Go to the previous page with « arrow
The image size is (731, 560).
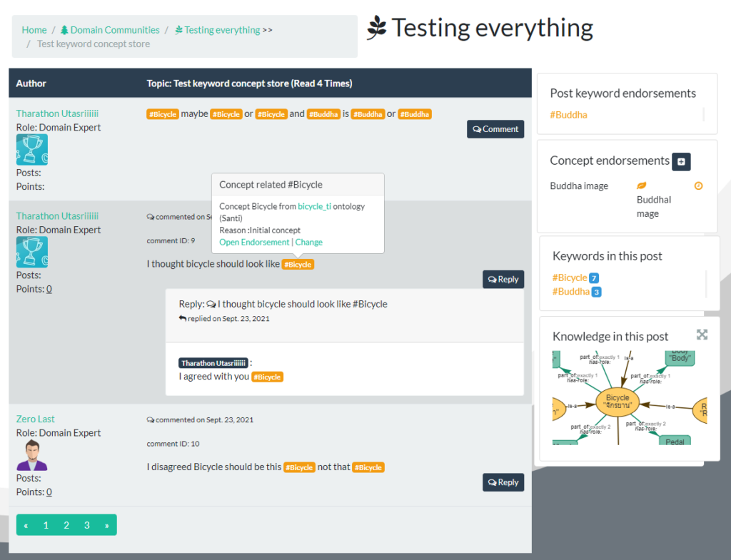click(x=26, y=525)
